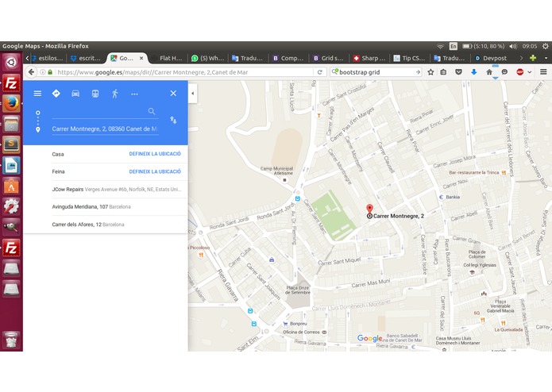Click the Firefox back button
The width and height of the screenshot is (552, 392).
point(31,72)
